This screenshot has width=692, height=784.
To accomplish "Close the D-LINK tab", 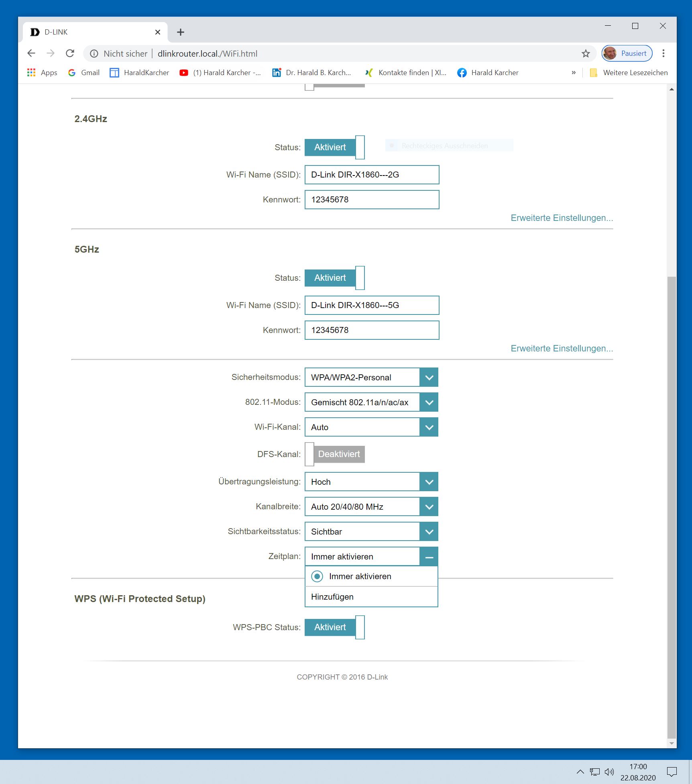I will pos(158,32).
